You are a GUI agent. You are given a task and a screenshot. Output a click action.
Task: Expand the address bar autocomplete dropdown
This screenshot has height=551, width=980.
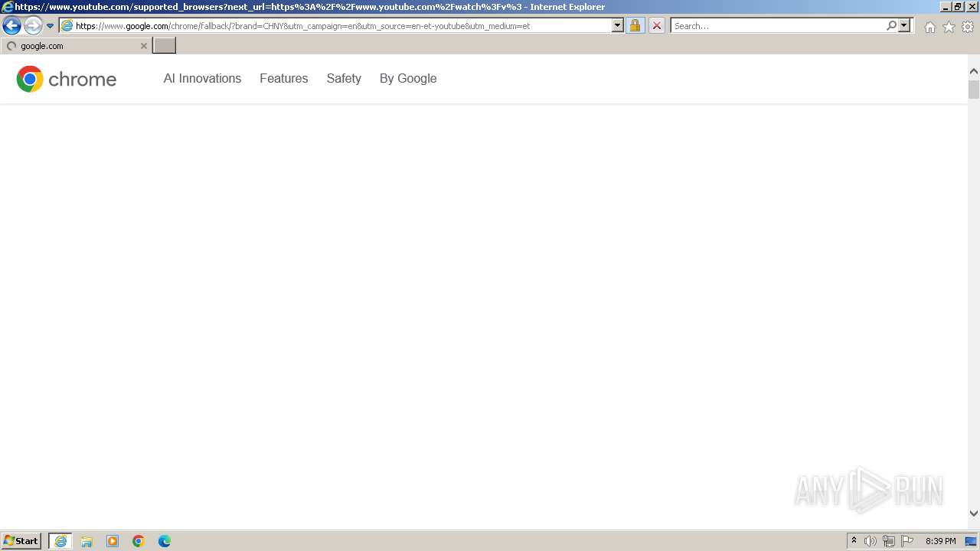(618, 26)
